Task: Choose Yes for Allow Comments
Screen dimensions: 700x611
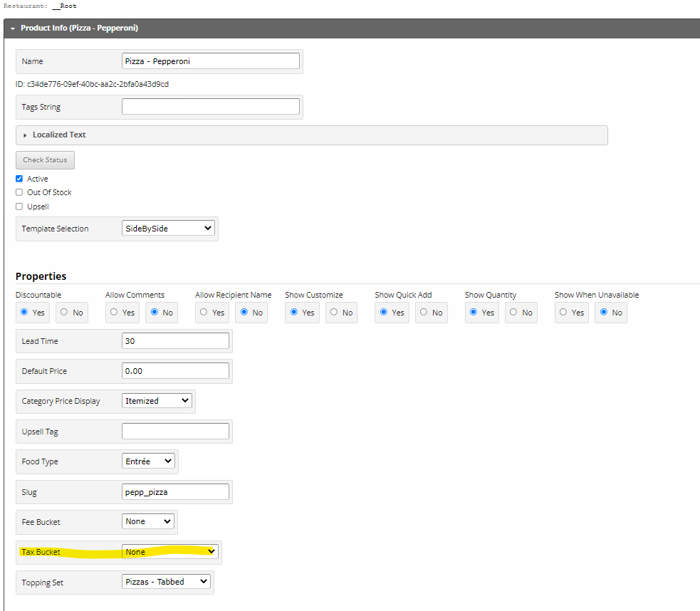Action: coord(114,312)
